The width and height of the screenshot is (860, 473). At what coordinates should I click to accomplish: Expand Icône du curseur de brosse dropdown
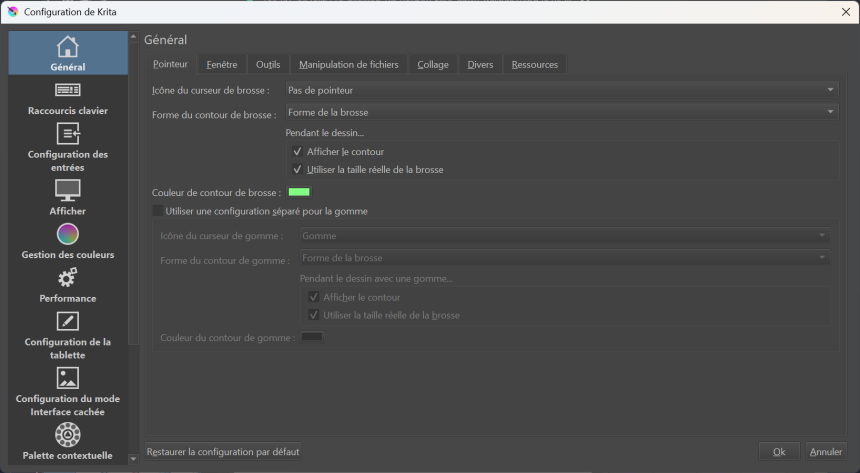(561, 91)
